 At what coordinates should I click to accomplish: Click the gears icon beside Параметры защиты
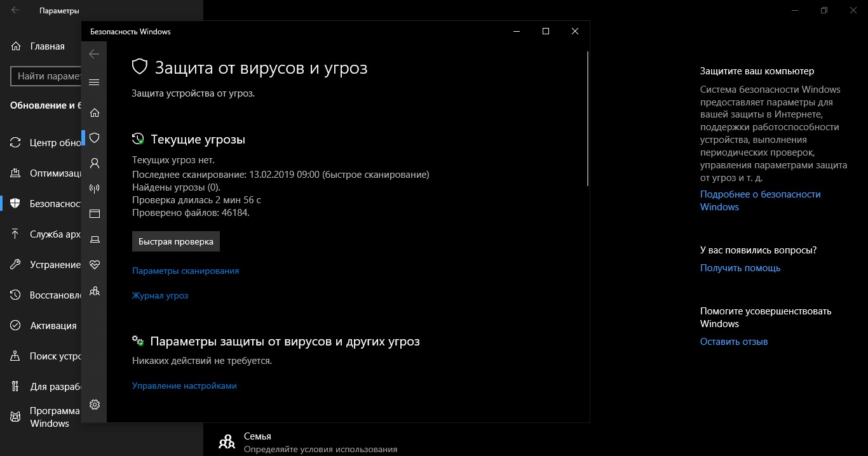click(x=138, y=341)
